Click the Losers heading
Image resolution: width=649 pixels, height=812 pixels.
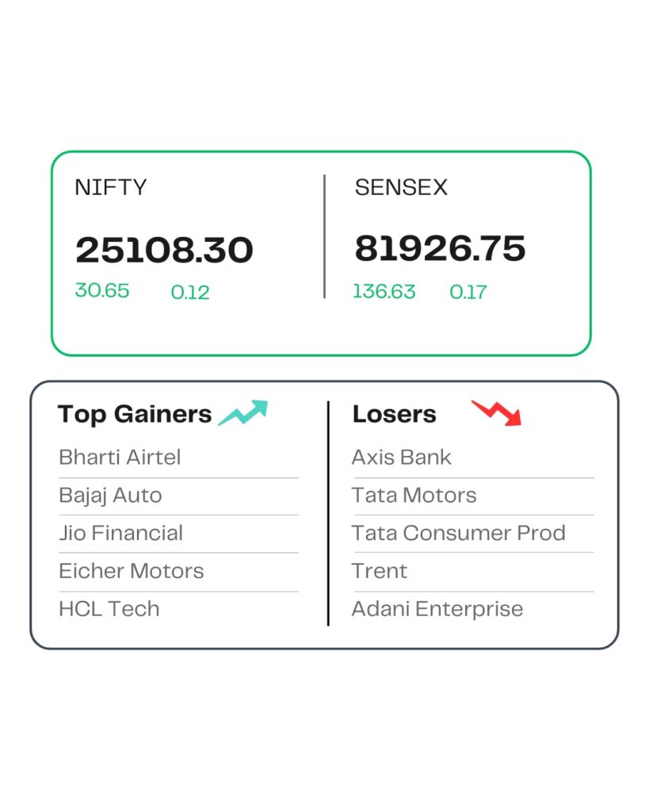pyautogui.click(x=395, y=414)
